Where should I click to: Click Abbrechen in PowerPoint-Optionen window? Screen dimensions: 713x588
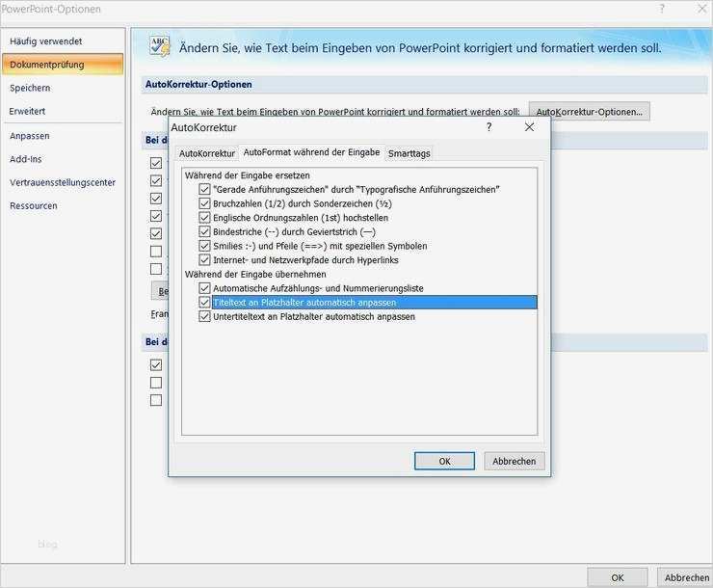(x=686, y=577)
